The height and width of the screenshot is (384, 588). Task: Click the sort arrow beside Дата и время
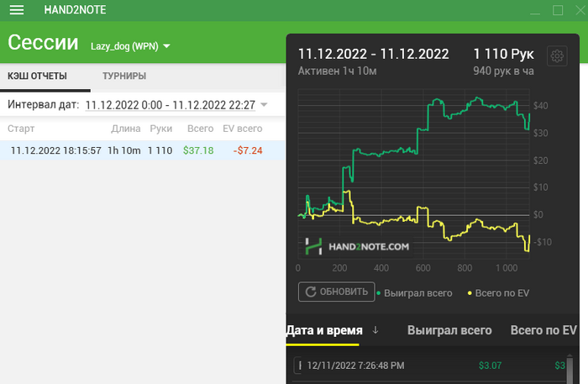[375, 330]
